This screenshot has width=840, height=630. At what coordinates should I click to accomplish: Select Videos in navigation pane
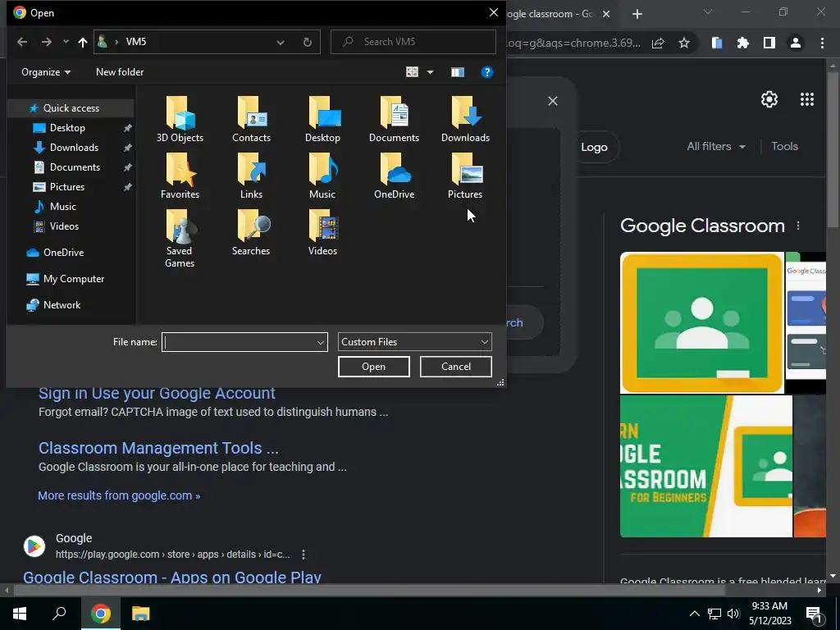(x=64, y=226)
